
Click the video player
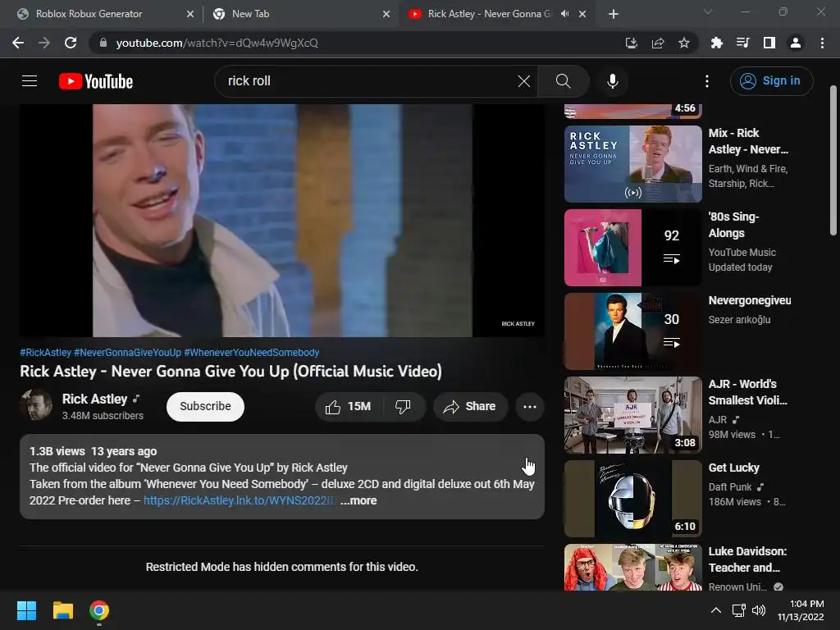[x=282, y=220]
